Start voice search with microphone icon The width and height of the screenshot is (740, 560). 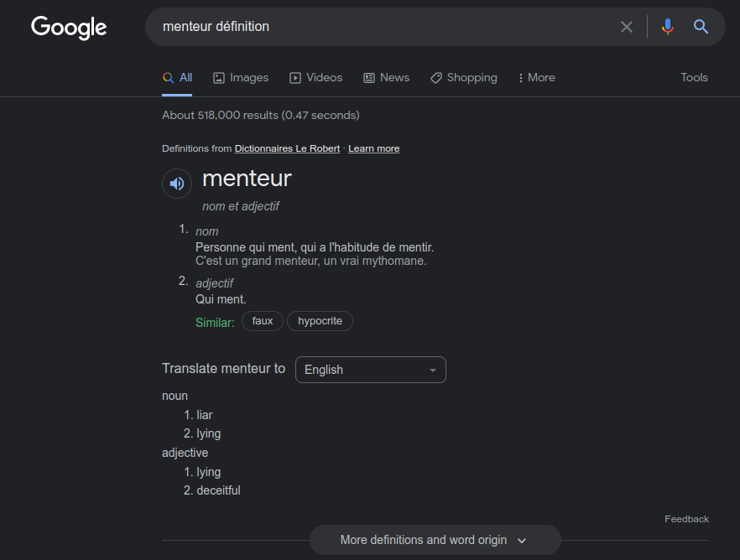[x=667, y=27]
